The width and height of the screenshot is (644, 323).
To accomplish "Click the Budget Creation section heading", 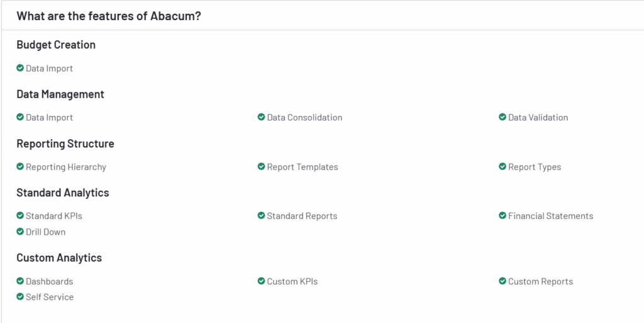I will click(56, 44).
